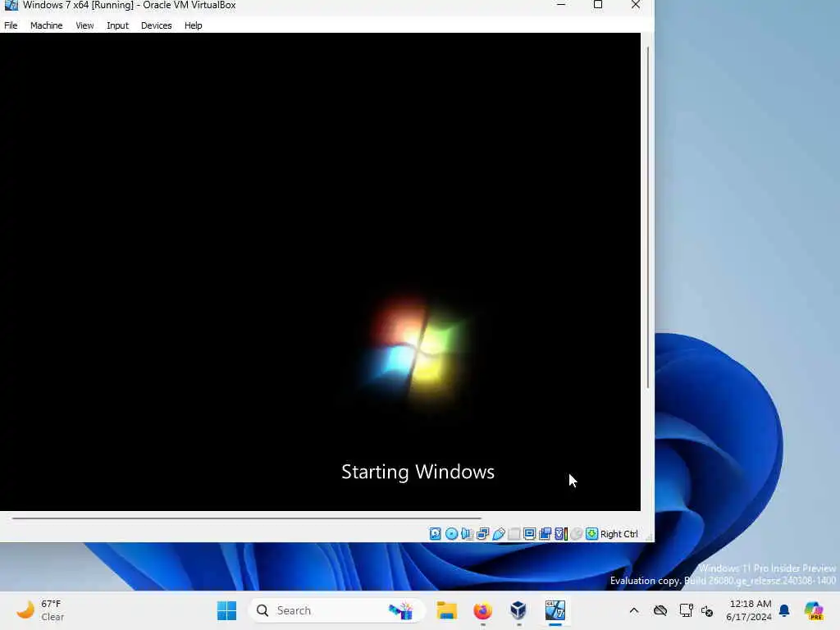Open Firefox from taskbar
Viewport: 840px width, 630px height.
tap(482, 610)
